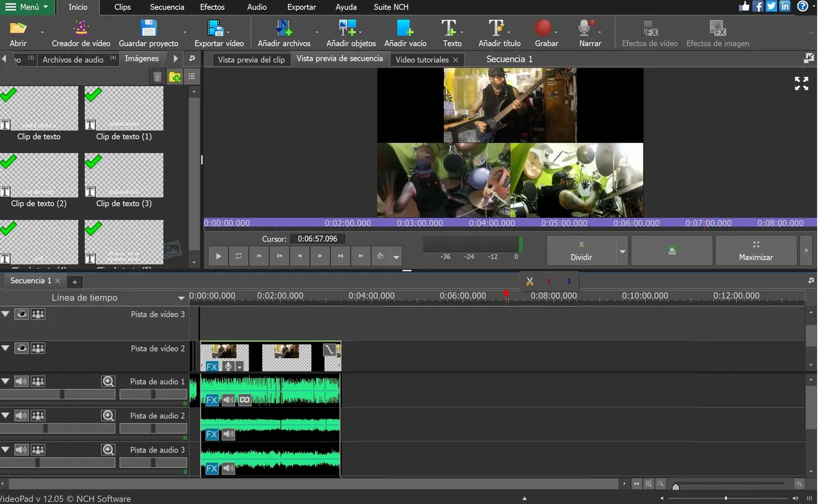Add a new sequence with the plus tab
The image size is (820, 504).
click(74, 282)
